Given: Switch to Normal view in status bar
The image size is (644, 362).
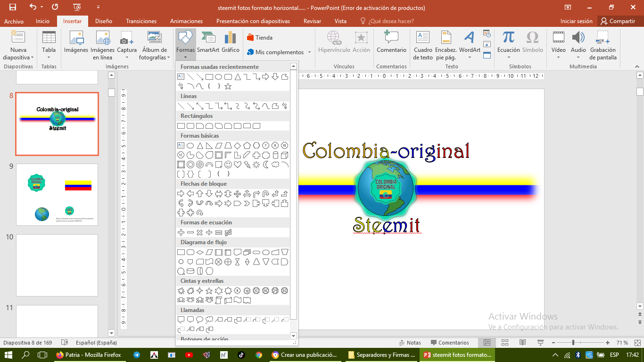Looking at the screenshot, I should tap(487, 343).
